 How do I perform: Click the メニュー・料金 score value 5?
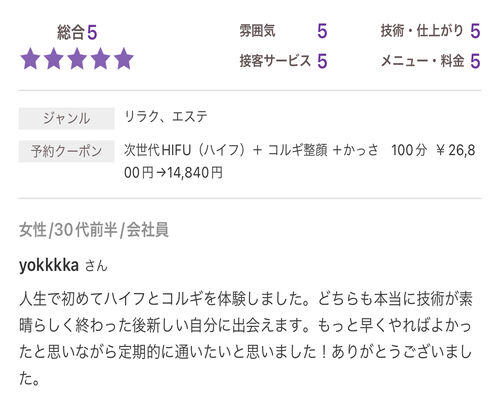[475, 61]
